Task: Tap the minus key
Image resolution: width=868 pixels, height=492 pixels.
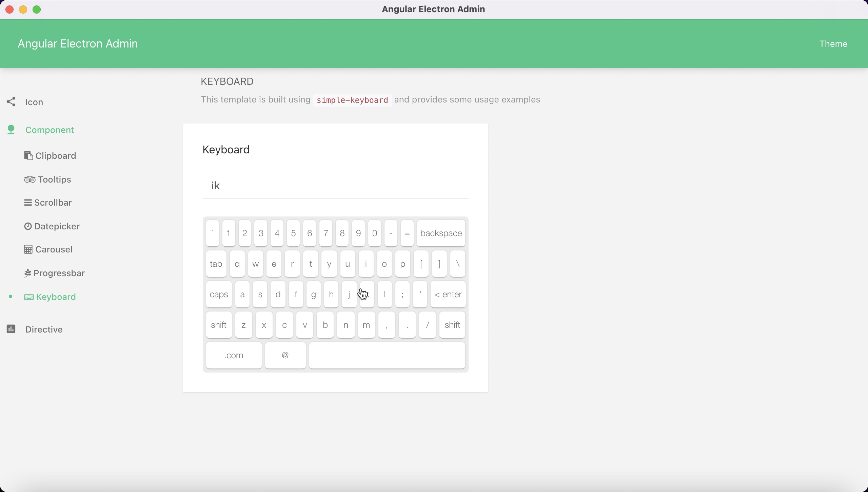Action: (391, 233)
